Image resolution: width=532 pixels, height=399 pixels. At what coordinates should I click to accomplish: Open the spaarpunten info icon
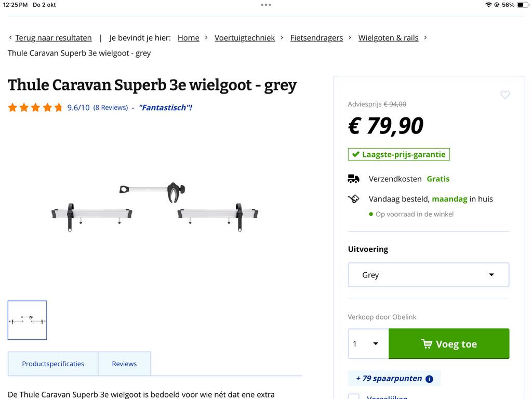point(429,378)
